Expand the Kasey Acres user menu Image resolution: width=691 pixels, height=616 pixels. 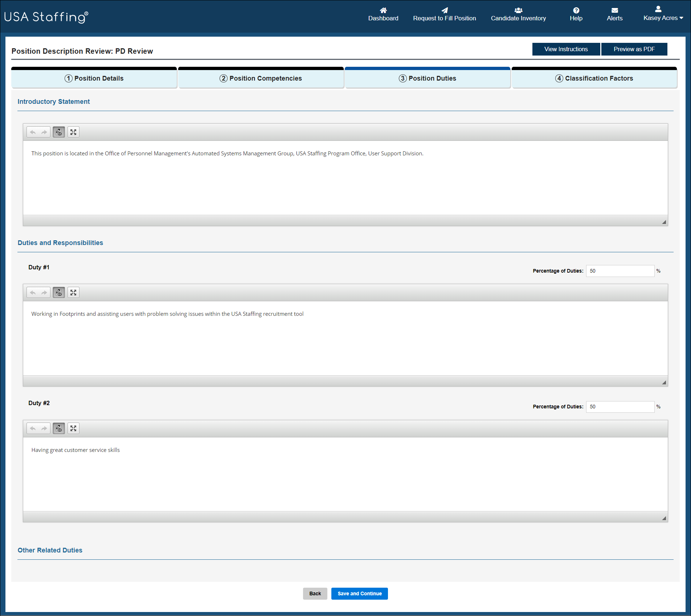click(663, 14)
